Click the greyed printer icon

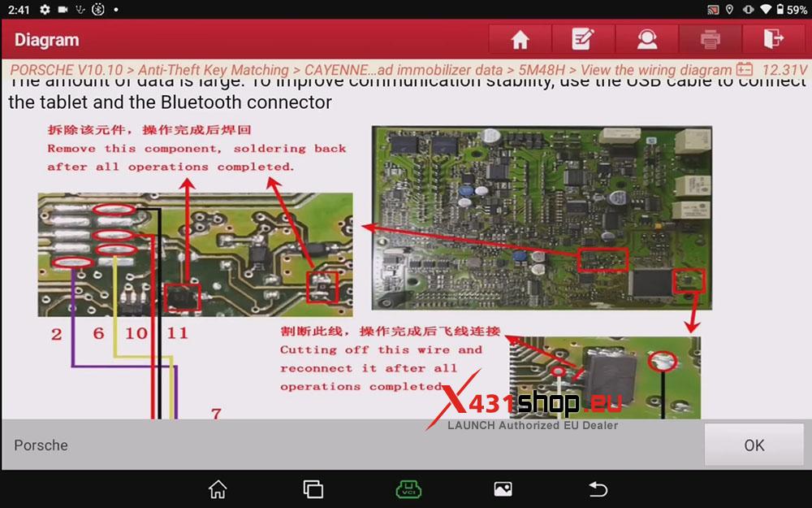[710, 39]
